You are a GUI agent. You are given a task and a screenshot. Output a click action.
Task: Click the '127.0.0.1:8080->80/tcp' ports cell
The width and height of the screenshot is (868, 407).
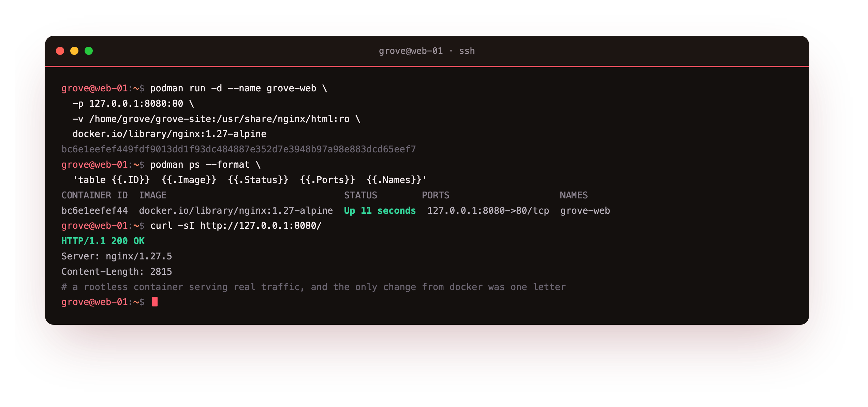tap(488, 211)
